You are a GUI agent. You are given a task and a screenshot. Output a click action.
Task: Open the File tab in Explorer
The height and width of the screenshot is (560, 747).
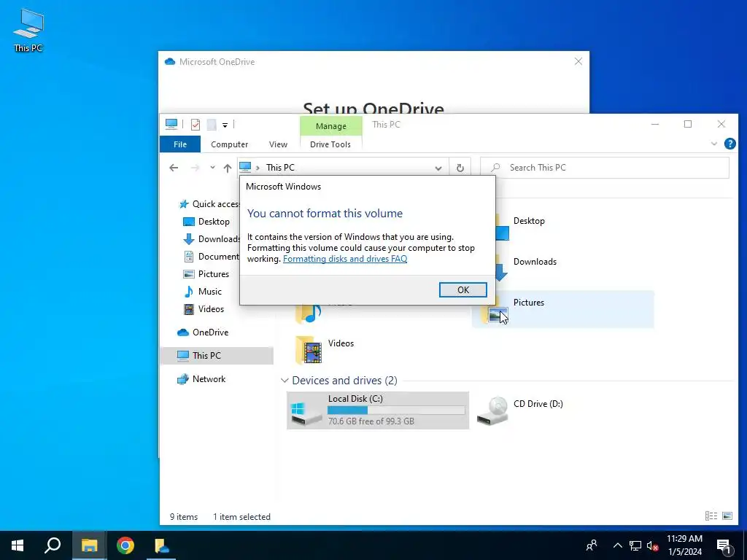pyautogui.click(x=180, y=144)
